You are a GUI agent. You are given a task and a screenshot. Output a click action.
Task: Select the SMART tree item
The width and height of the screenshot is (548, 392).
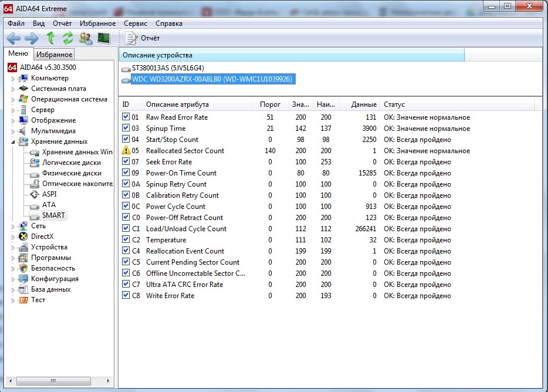53,215
